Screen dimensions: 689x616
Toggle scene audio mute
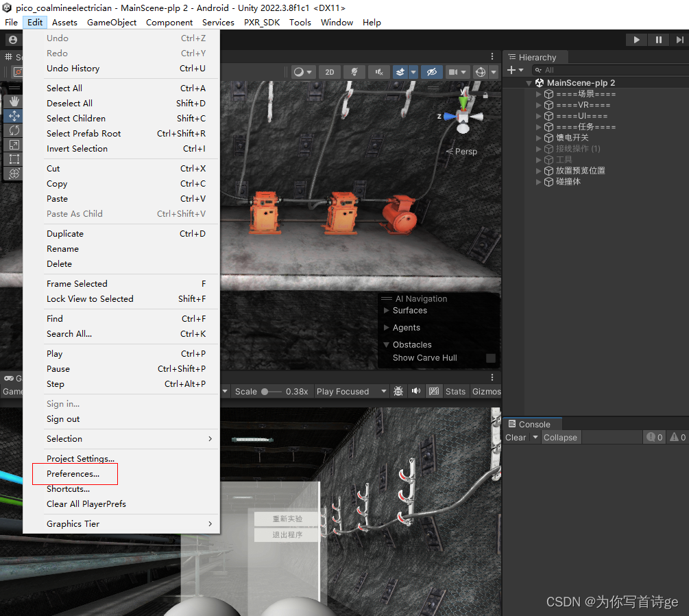pyautogui.click(x=378, y=72)
